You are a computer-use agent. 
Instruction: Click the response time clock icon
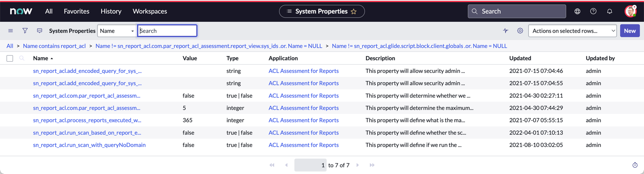[635, 165]
